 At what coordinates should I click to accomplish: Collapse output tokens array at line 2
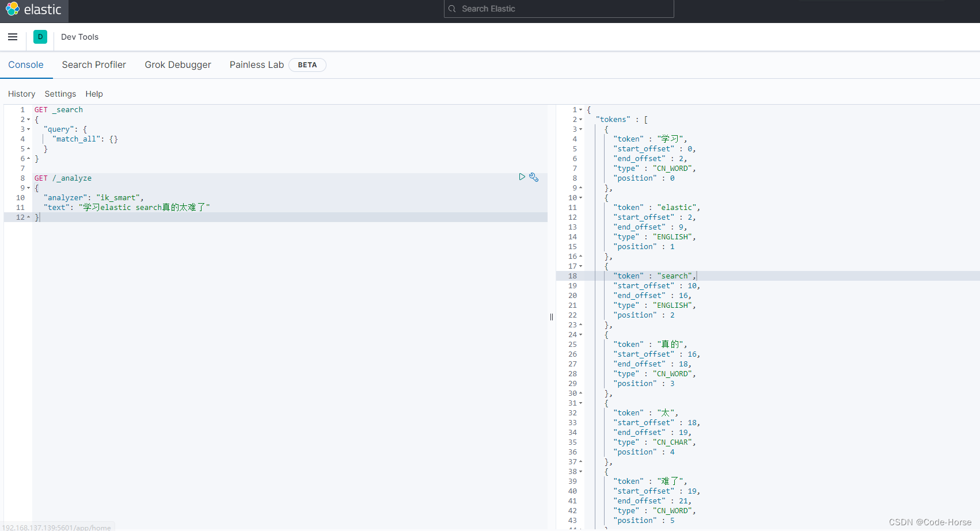pyautogui.click(x=580, y=120)
